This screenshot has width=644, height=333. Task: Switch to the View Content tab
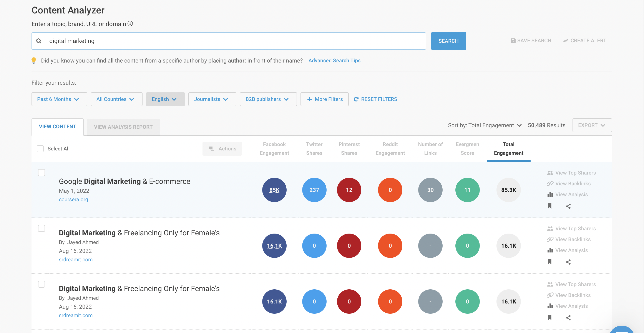pos(58,127)
